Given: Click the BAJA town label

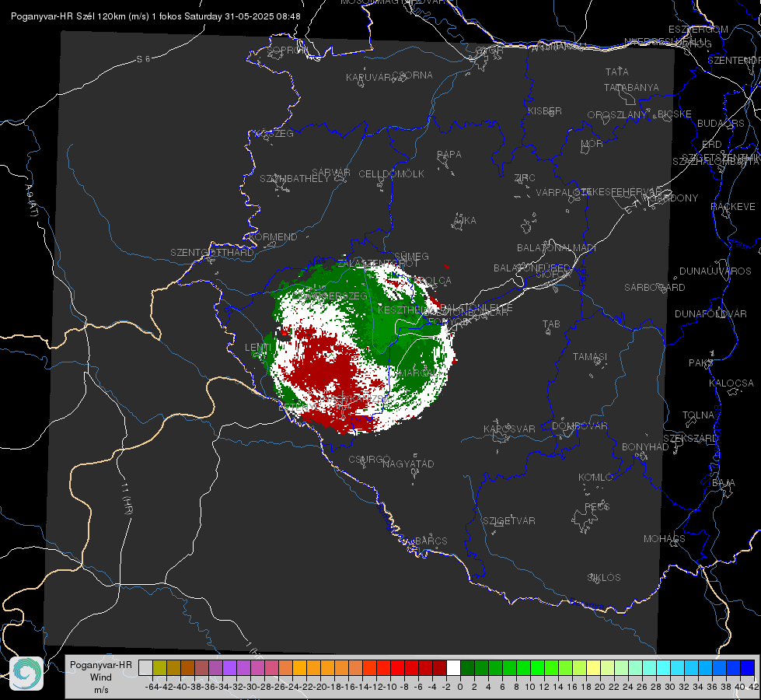Looking at the screenshot, I should click(x=724, y=483).
